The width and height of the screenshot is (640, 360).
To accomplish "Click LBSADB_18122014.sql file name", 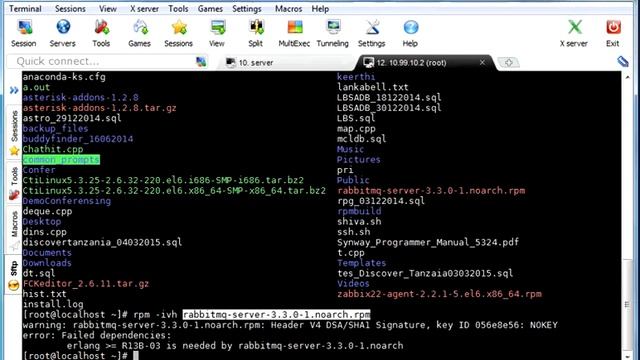I will [x=389, y=98].
